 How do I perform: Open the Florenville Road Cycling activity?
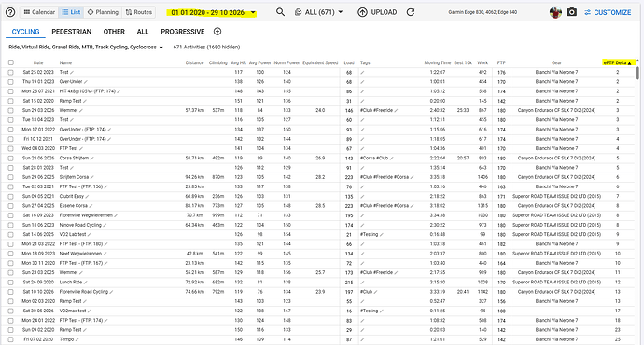84,292
